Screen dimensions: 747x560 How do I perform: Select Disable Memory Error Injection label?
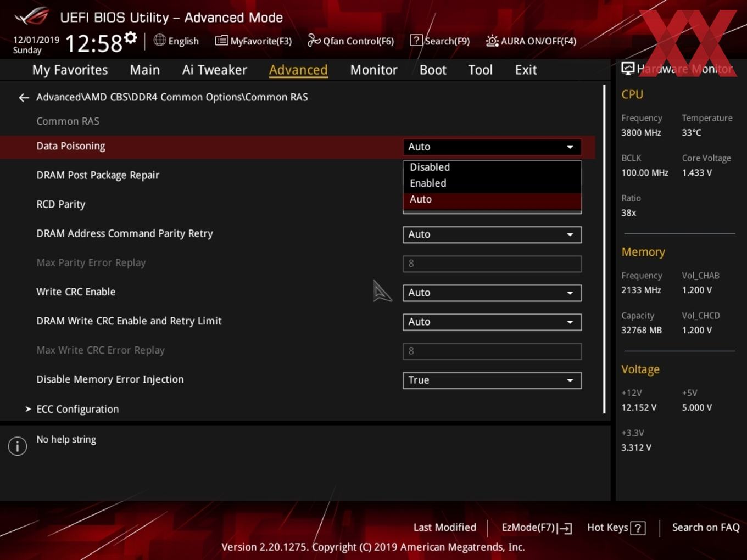point(110,379)
